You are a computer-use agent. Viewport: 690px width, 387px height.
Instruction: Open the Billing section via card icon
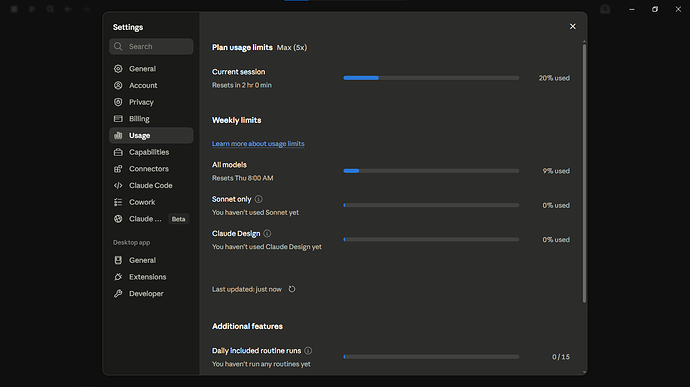pos(118,119)
